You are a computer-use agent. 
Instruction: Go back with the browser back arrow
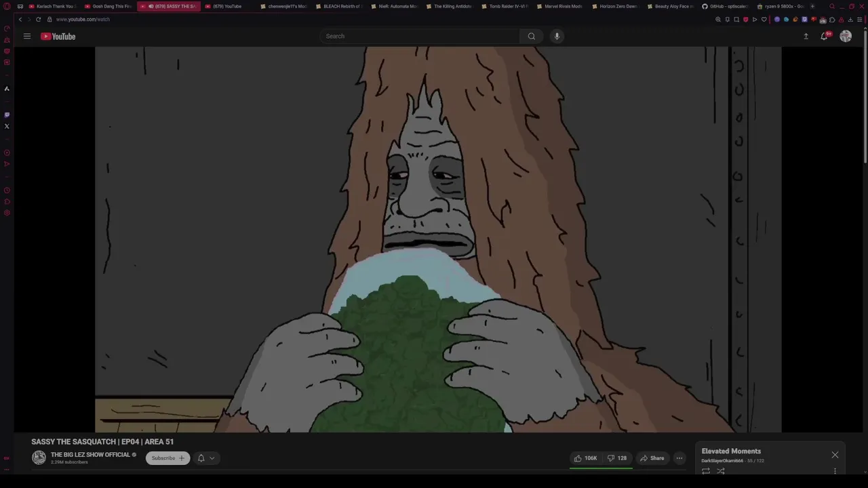point(20,19)
